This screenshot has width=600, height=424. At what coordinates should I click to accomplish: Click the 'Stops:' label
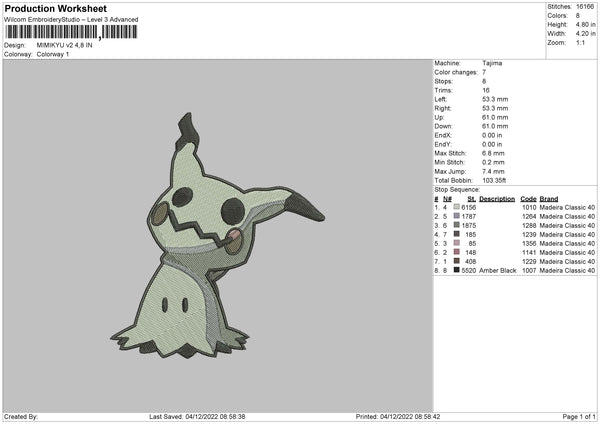pyautogui.click(x=443, y=81)
